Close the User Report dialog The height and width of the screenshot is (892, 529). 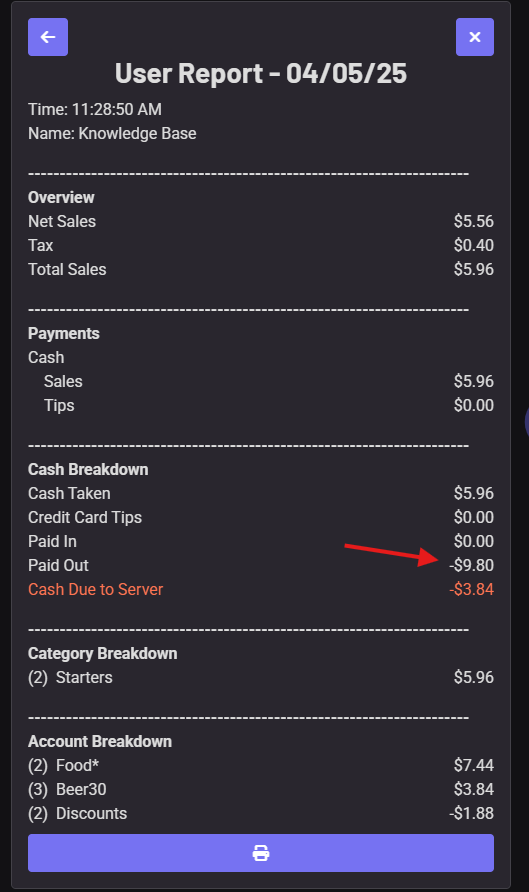(x=474, y=37)
